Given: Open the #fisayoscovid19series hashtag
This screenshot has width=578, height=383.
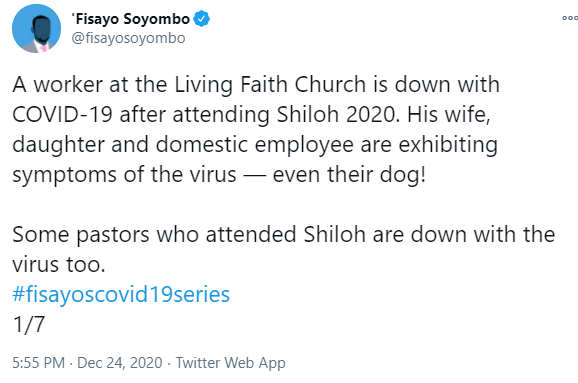Looking at the screenshot, I should coord(121,294).
